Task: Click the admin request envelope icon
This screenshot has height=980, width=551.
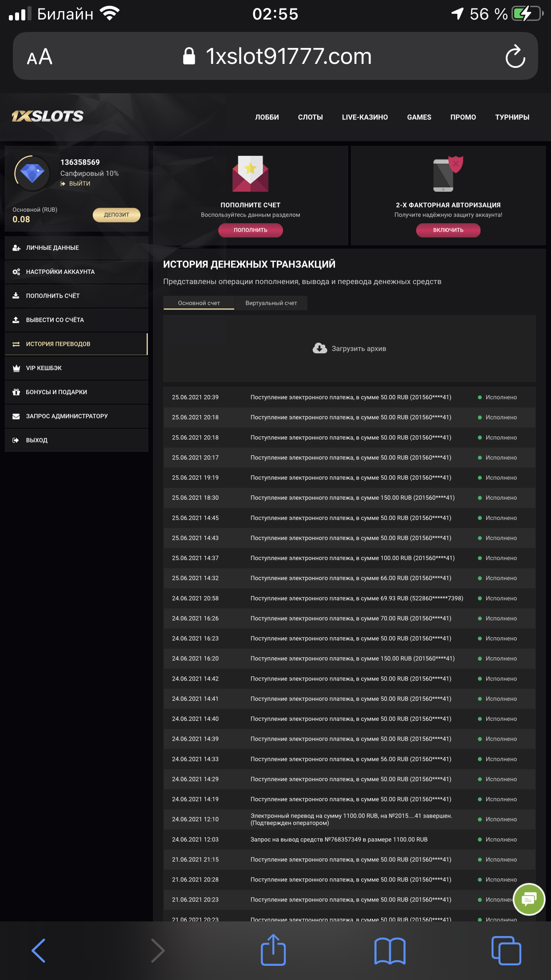Action: pos(16,416)
